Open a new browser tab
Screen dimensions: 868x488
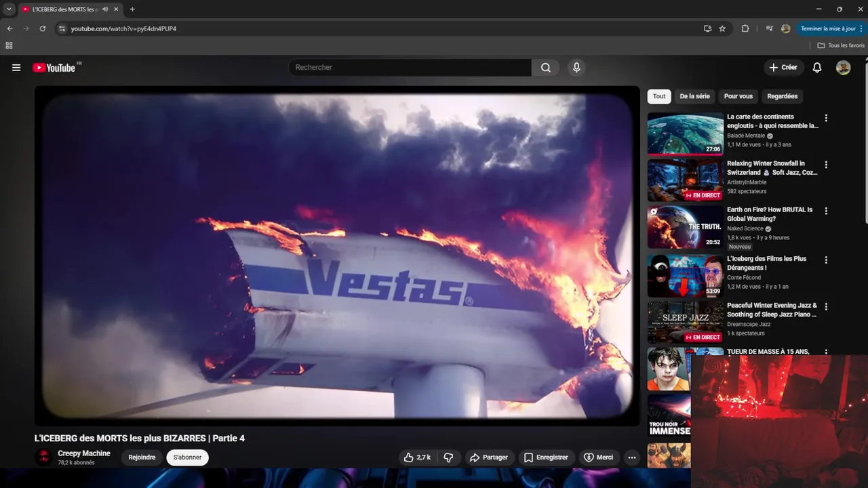(132, 9)
